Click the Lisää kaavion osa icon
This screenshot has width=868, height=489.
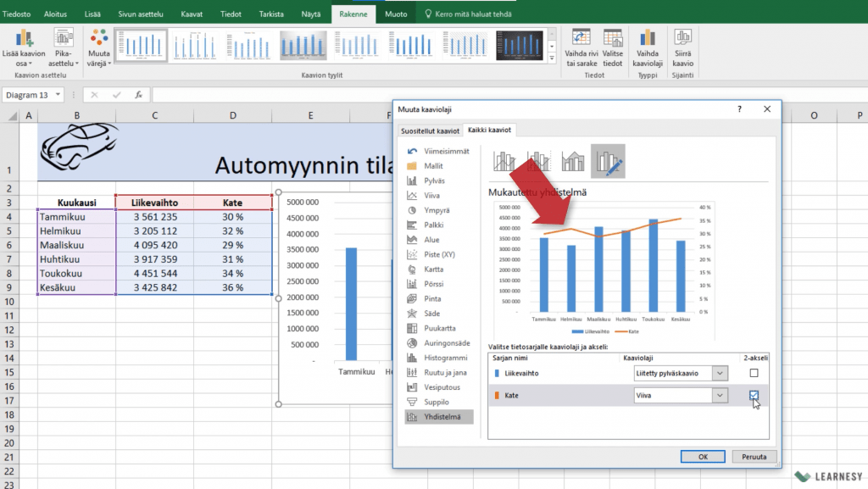24,38
